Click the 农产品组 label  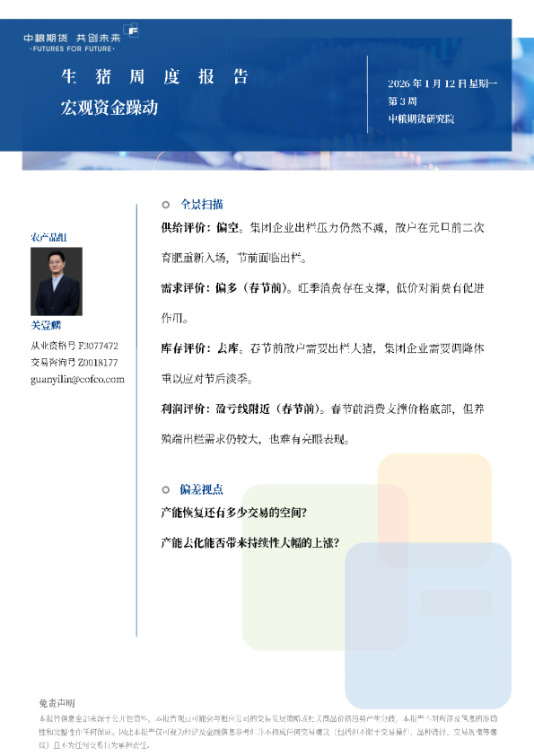pyautogui.click(x=48, y=237)
